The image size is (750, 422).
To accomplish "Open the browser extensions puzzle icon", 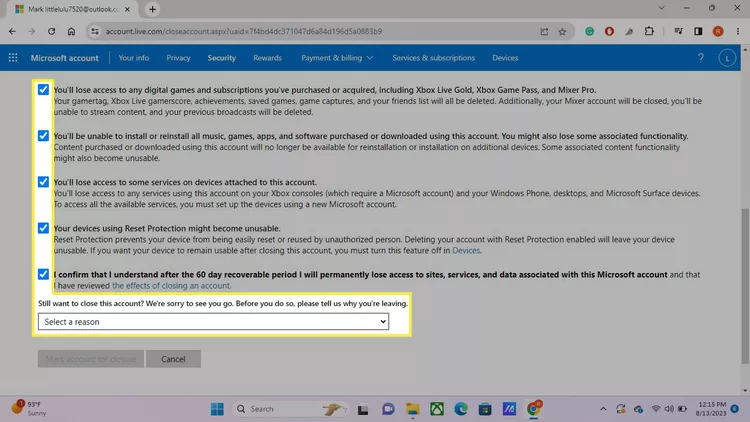I will pos(649,31).
